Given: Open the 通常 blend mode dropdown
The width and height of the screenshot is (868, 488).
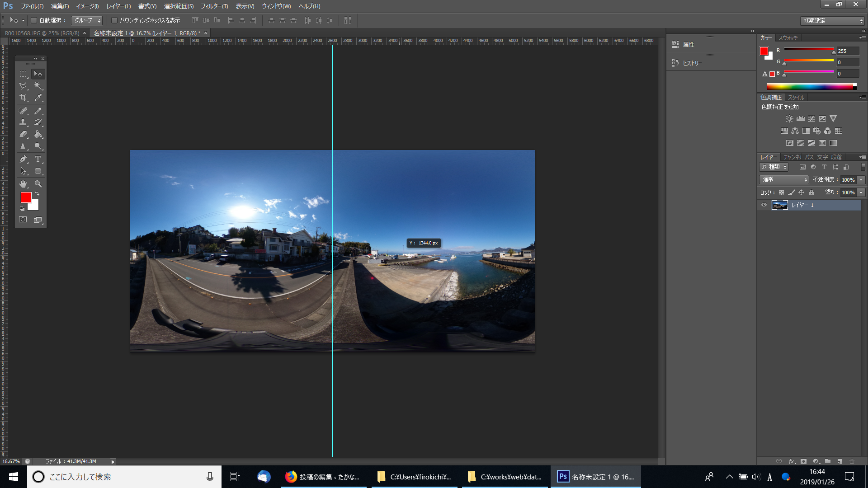Looking at the screenshot, I should pos(784,180).
